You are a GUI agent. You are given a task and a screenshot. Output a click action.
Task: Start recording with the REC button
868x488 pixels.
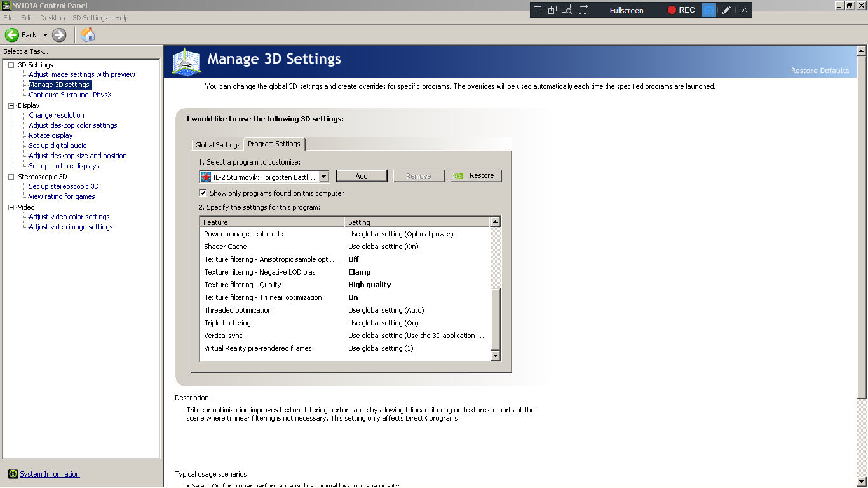(x=681, y=10)
